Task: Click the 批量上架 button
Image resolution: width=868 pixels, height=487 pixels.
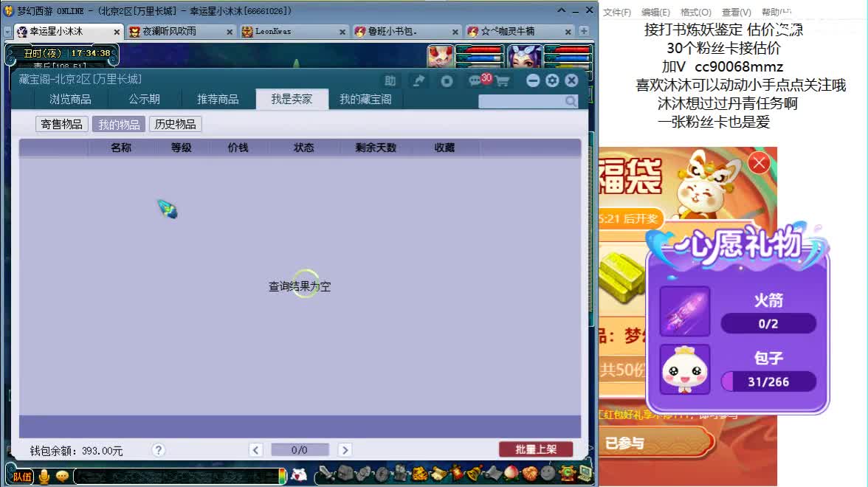Action: 536,449
